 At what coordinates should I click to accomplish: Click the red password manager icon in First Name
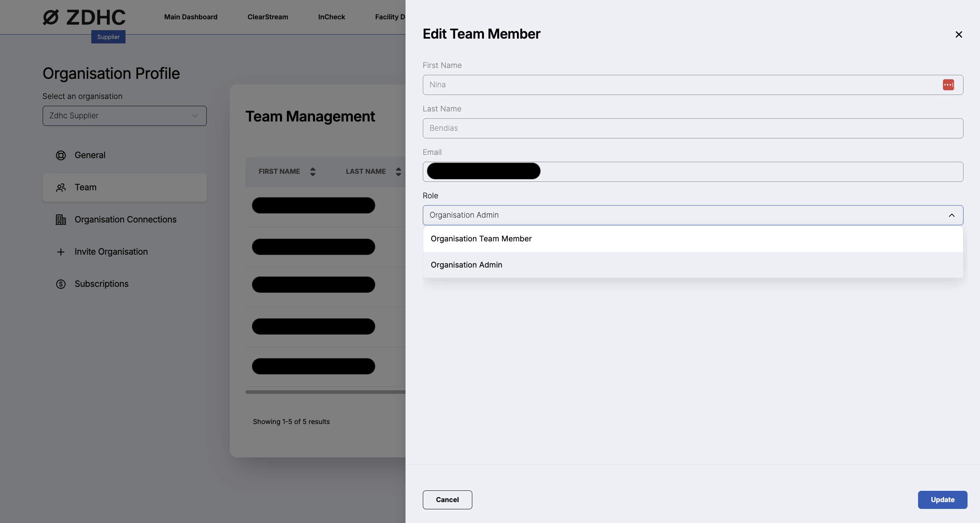point(948,85)
